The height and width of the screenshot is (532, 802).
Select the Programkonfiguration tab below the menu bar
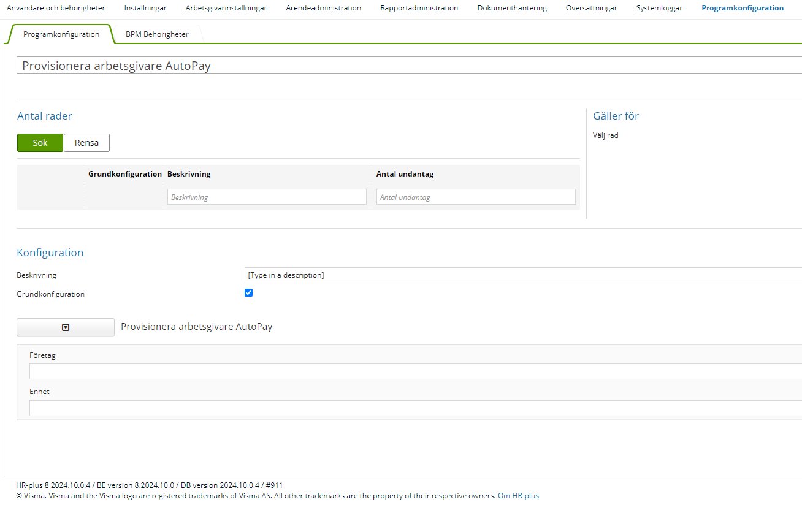pyautogui.click(x=61, y=34)
